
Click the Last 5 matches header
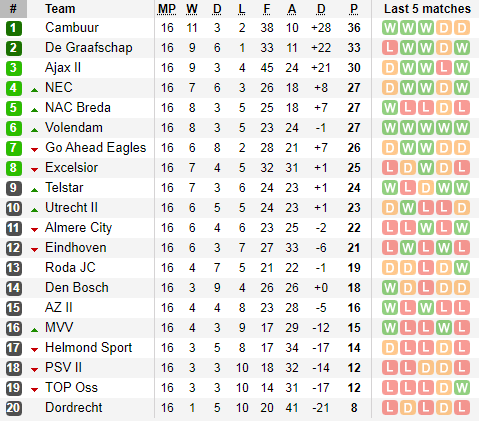[427, 9]
